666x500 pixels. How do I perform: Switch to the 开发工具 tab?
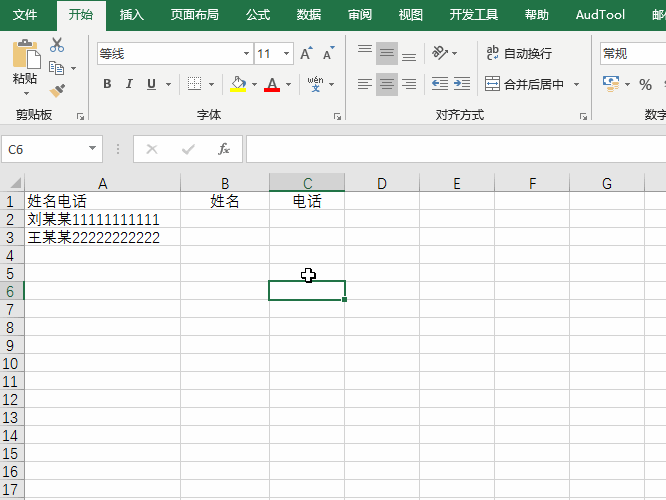coord(474,15)
